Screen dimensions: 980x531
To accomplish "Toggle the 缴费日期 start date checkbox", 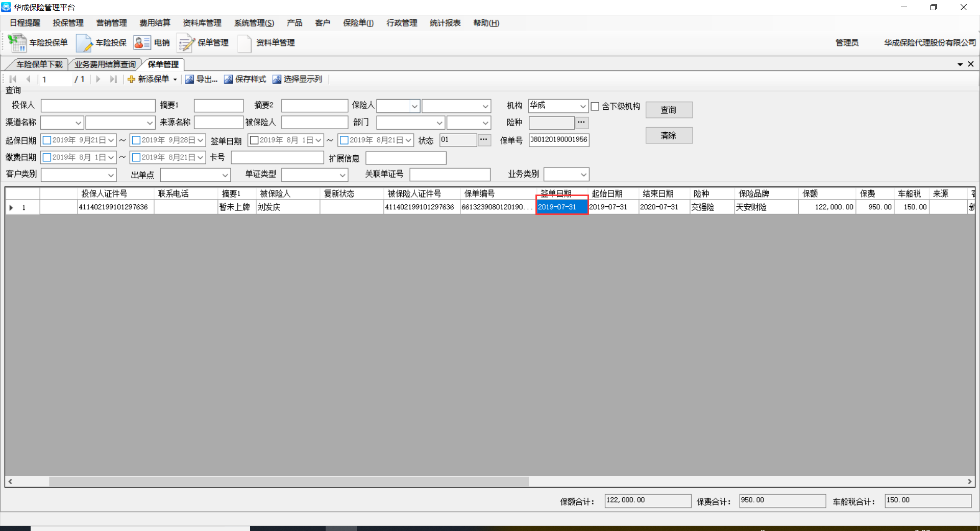I will pos(47,157).
